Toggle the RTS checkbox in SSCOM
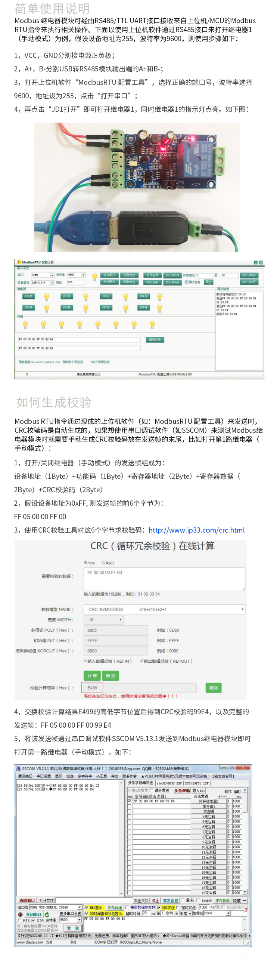Viewport: 280px width, 980px height. pos(20,920)
